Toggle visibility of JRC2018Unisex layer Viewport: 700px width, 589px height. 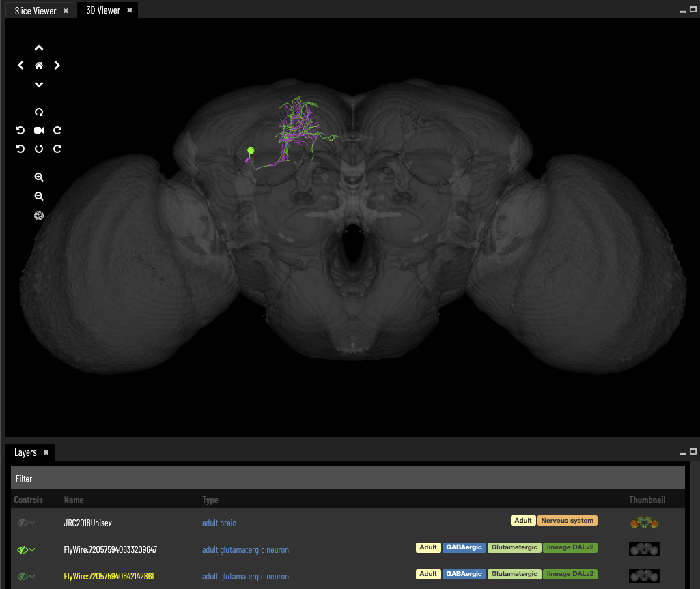(x=22, y=523)
